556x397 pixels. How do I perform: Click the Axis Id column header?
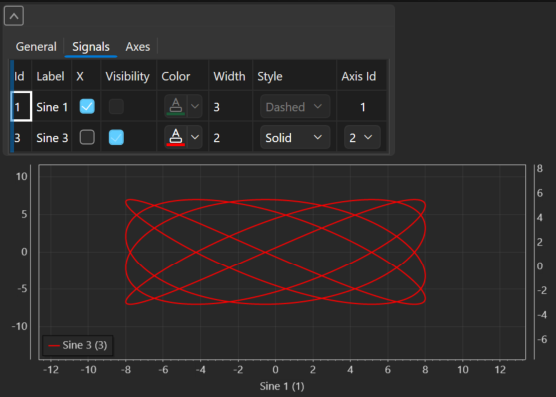pyautogui.click(x=362, y=76)
